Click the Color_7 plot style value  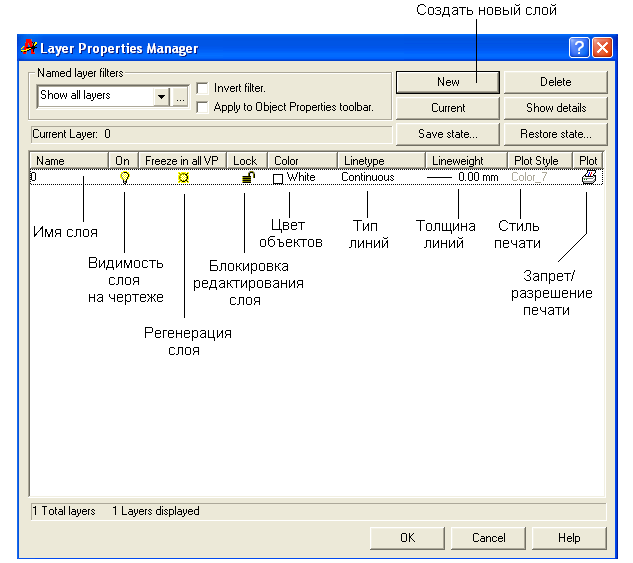[x=529, y=177]
